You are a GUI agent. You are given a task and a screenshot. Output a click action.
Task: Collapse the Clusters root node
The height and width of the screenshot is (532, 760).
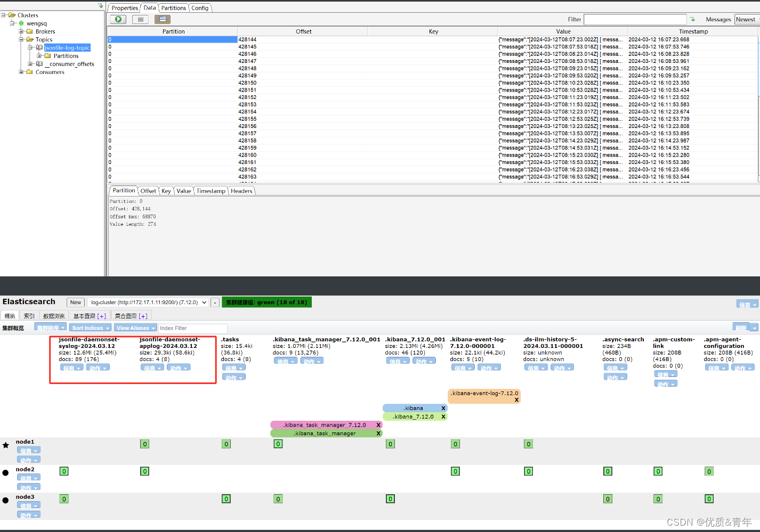coord(3,15)
